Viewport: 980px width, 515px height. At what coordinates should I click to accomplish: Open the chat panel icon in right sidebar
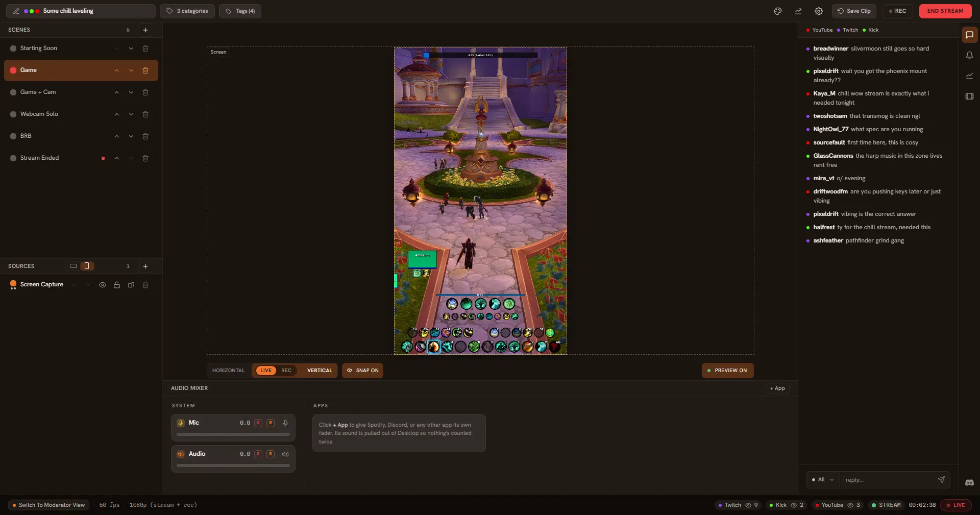pos(970,35)
